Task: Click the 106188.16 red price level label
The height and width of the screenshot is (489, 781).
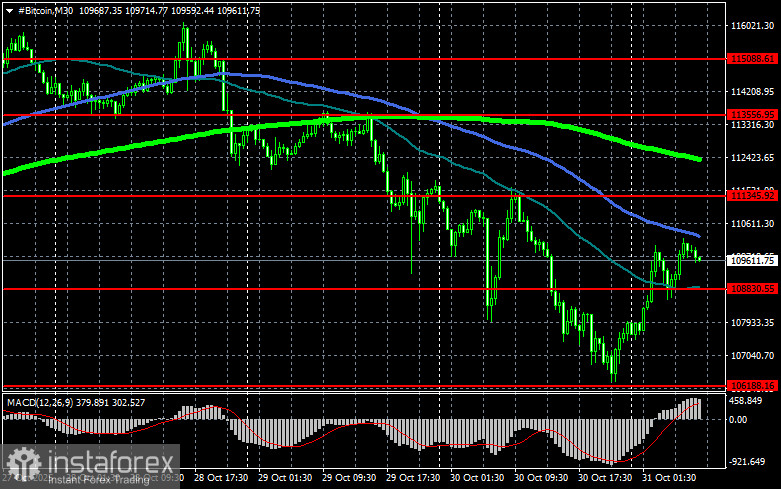Action: (753, 385)
